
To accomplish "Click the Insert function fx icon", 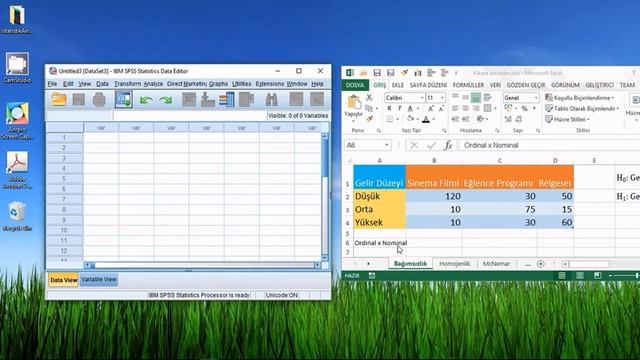I will (448, 145).
